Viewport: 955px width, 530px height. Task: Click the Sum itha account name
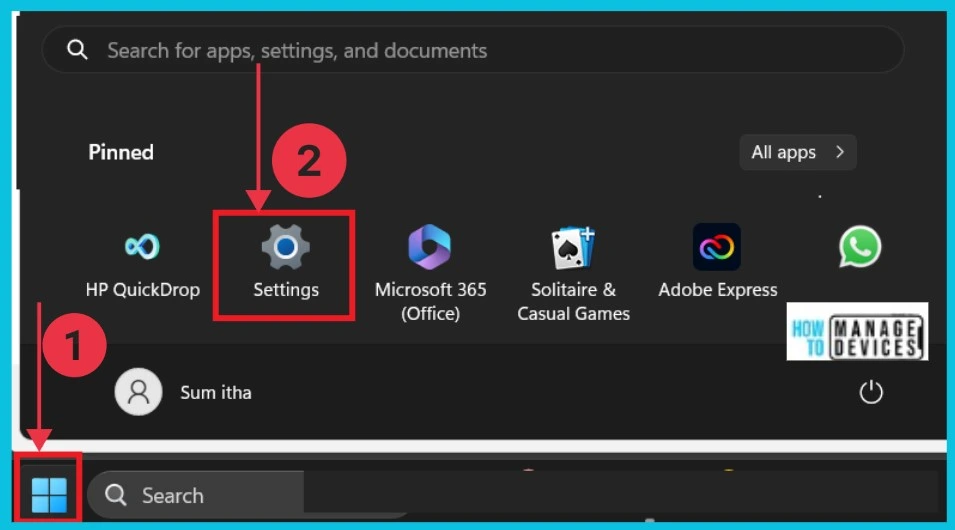pyautogui.click(x=216, y=393)
